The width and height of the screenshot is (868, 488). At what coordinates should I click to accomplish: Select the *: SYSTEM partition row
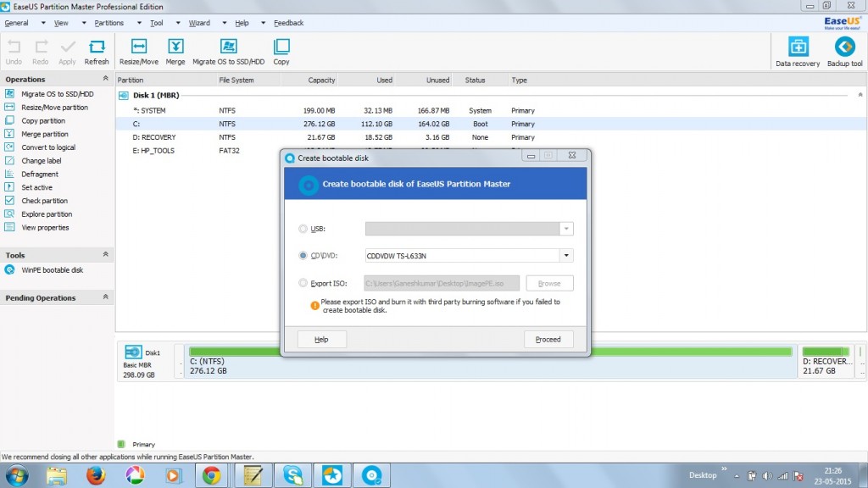click(491, 111)
